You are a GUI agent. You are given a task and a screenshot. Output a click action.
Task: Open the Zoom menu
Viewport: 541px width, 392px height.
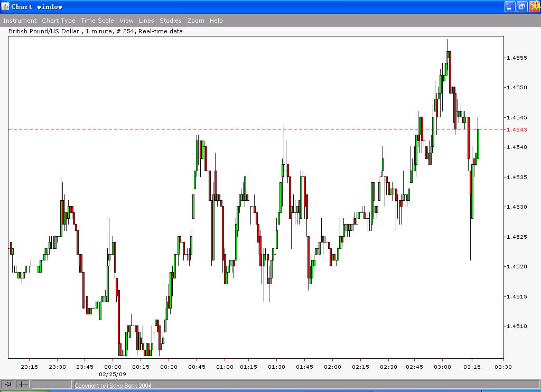pos(195,21)
